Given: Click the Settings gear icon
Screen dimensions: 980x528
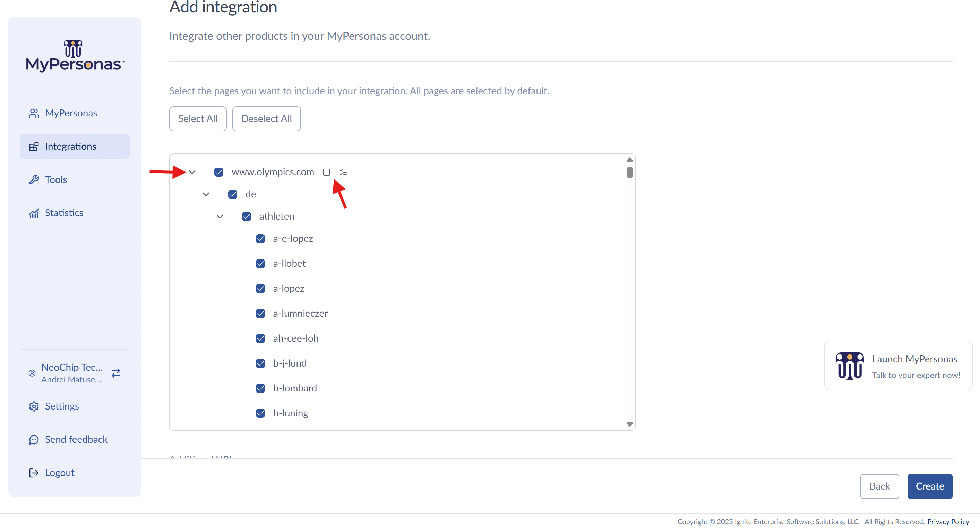Looking at the screenshot, I should (34, 406).
